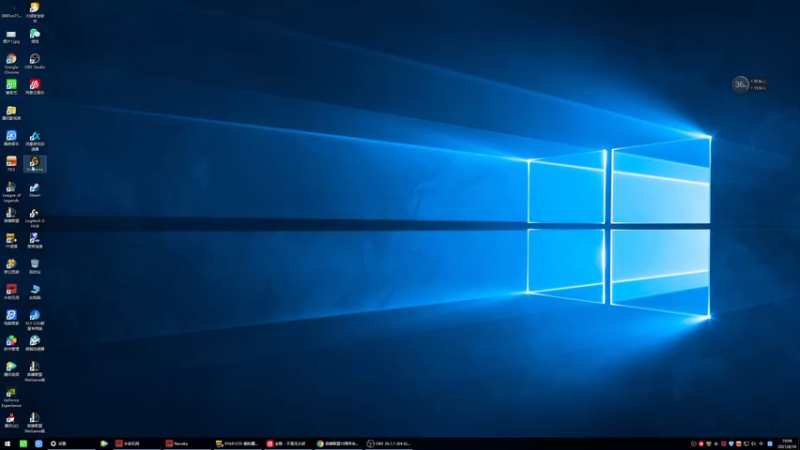Open the YY voice desktop shortcut

tap(11, 241)
